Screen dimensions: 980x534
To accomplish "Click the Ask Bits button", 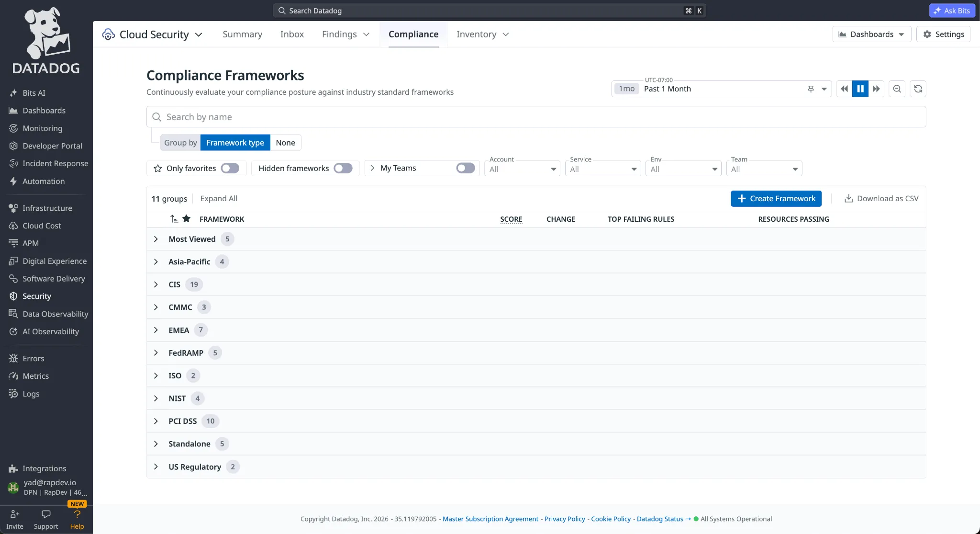I will 952,11.
